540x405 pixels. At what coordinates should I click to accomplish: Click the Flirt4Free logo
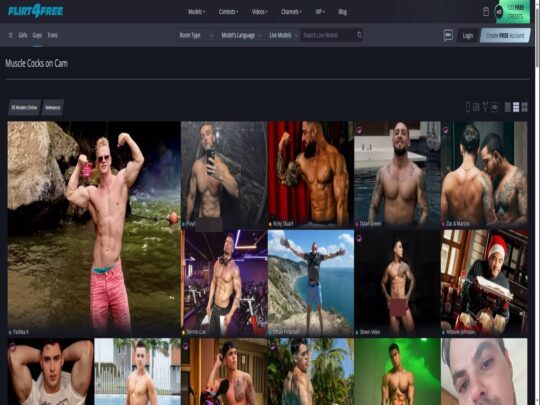[35, 11]
